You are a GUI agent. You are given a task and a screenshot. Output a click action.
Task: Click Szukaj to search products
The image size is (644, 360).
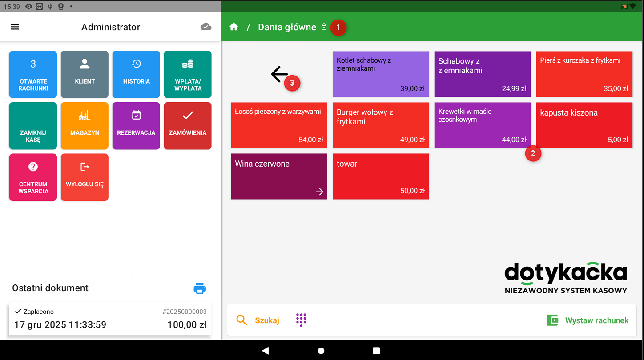(258, 320)
